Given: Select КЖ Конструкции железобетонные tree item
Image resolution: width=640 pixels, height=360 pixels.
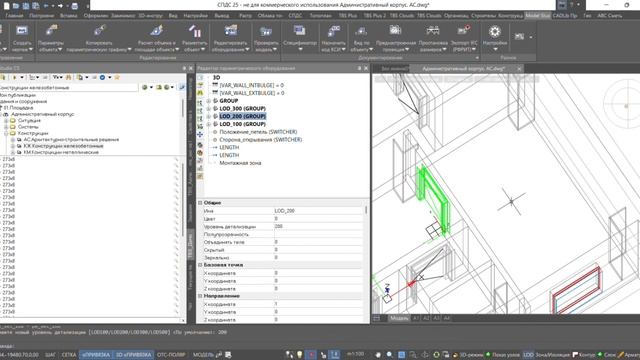Looking at the screenshot, I should (63, 146).
